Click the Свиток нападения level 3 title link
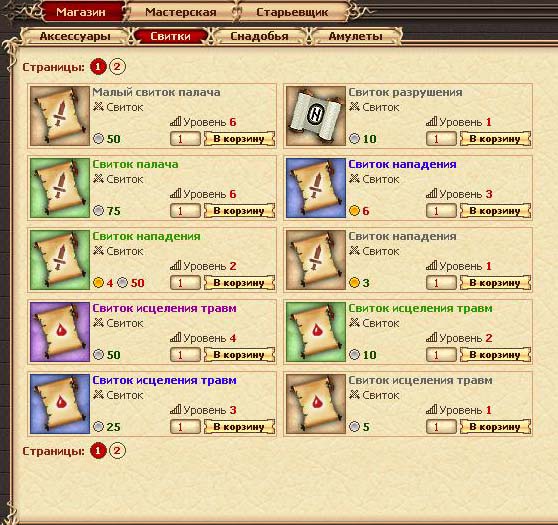Screen dimensions: 558x525 tap(402, 164)
